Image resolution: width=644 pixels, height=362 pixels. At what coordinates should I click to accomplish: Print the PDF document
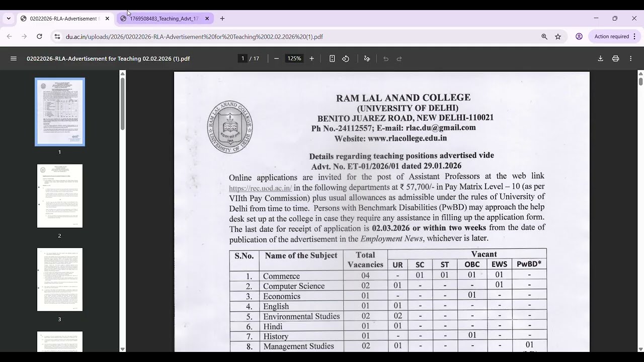point(615,58)
